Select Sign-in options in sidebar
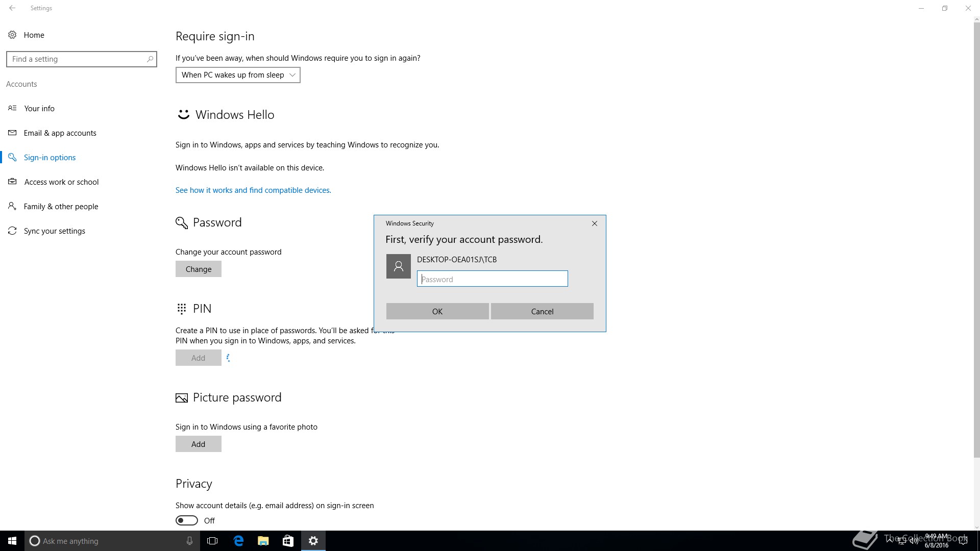This screenshot has width=980, height=551. (x=50, y=157)
